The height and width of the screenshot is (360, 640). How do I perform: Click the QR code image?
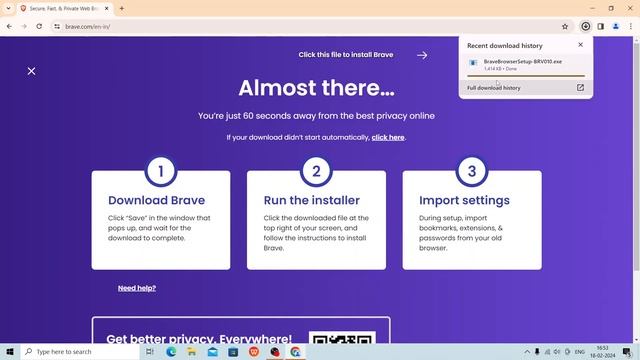[342, 338]
